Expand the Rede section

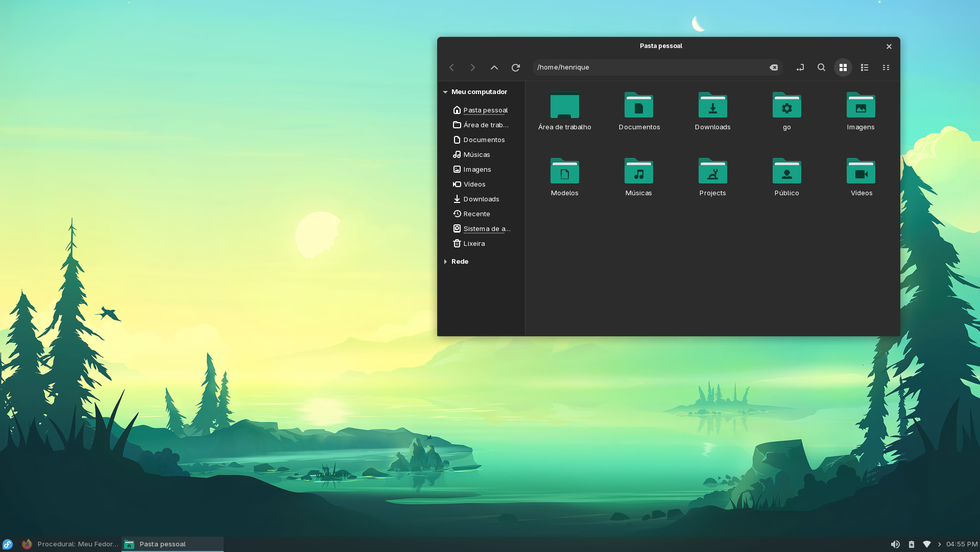tap(445, 262)
